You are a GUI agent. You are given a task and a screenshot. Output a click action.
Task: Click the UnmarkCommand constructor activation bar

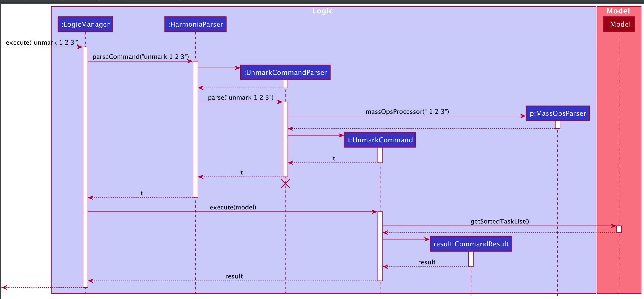380,155
